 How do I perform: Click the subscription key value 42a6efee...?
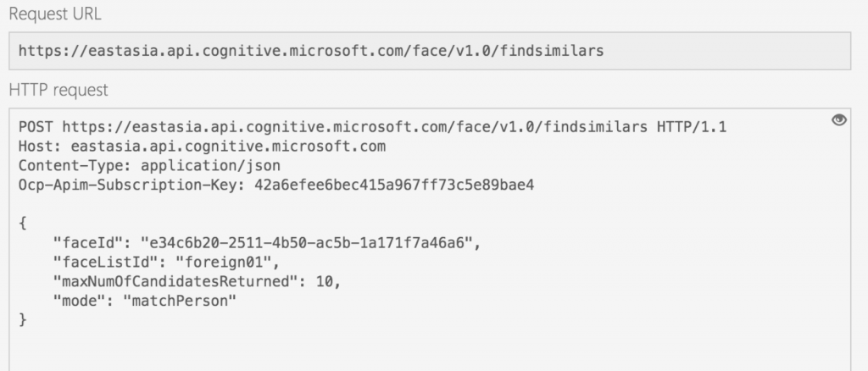click(394, 185)
